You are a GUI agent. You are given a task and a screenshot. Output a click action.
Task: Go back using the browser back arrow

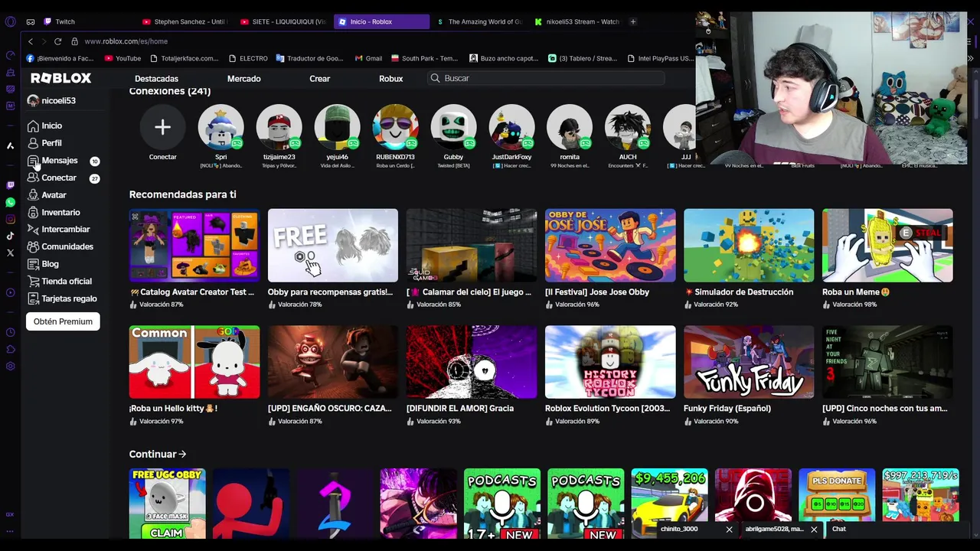pyautogui.click(x=30, y=41)
